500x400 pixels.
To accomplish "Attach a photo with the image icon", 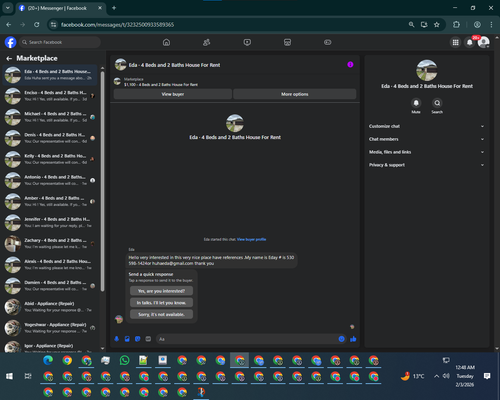I will pyautogui.click(x=127, y=339).
